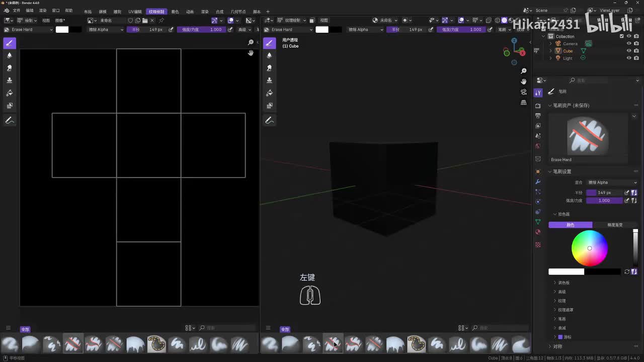Select the Smear tool in 3D viewport
This screenshot has height=362, width=644.
(269, 68)
